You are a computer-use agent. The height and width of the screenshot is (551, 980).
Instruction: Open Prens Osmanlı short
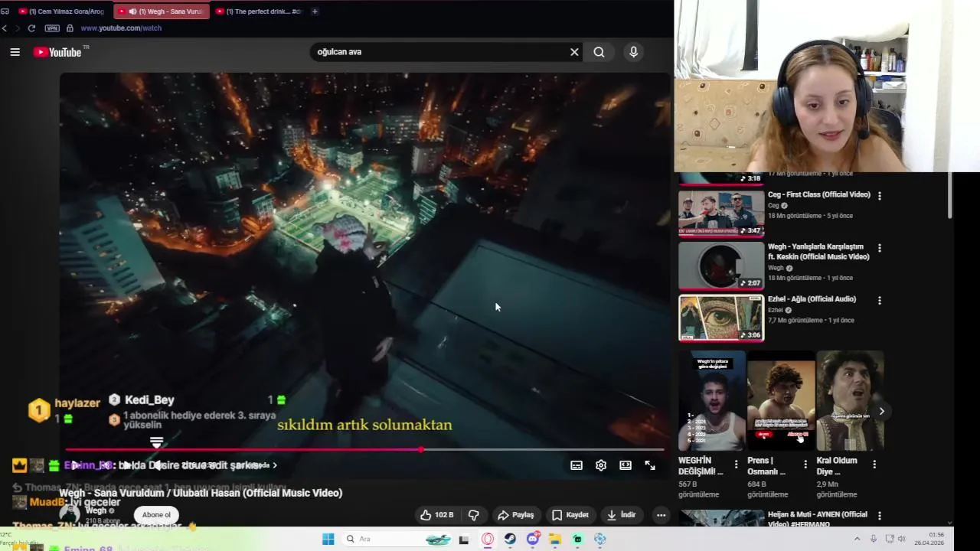coord(781,401)
